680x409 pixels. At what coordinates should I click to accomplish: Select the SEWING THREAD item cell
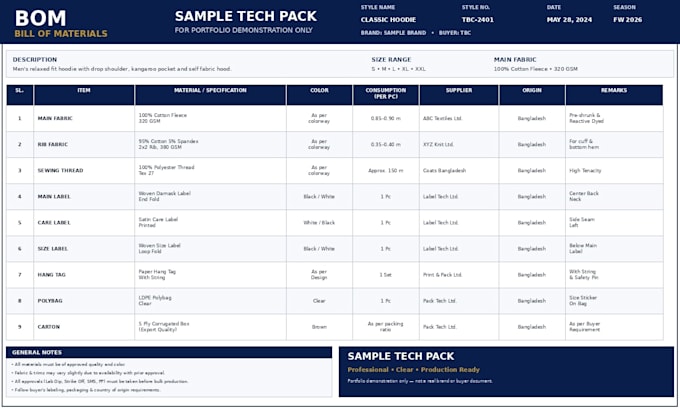[x=84, y=170]
